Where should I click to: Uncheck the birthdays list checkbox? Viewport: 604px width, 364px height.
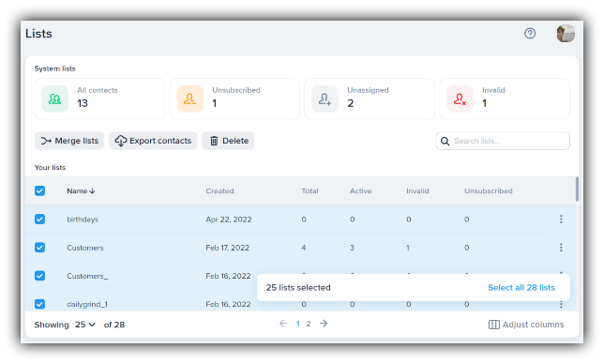coord(39,220)
